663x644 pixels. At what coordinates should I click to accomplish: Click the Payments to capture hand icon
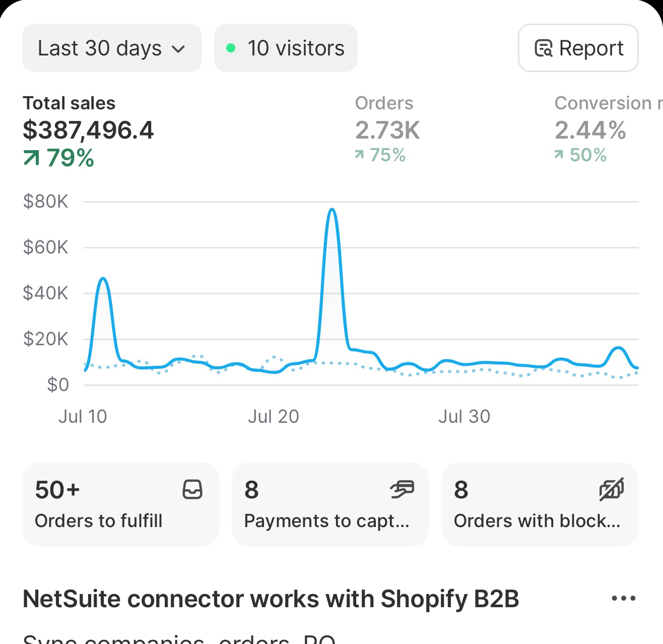(x=402, y=489)
